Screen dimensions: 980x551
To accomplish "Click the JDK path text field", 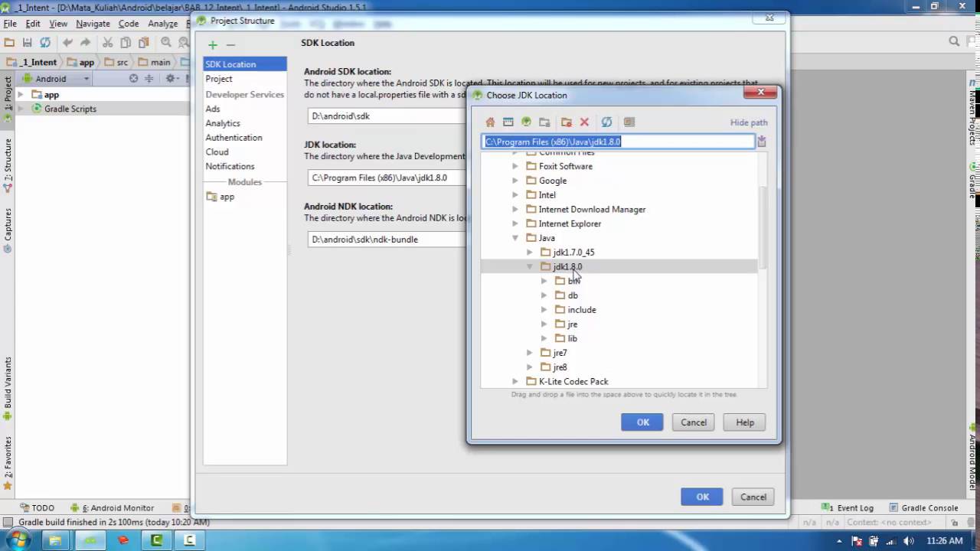I will click(618, 142).
